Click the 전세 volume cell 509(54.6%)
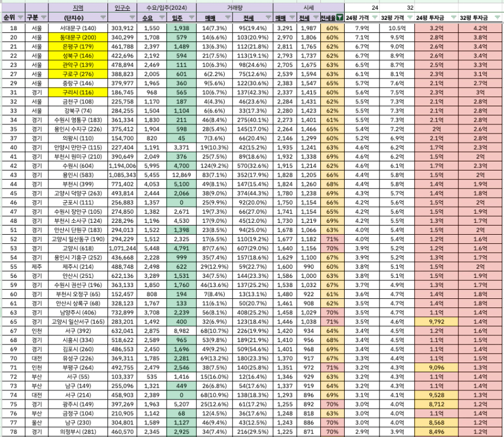Screen dimensions: 504x437 coord(253,349)
